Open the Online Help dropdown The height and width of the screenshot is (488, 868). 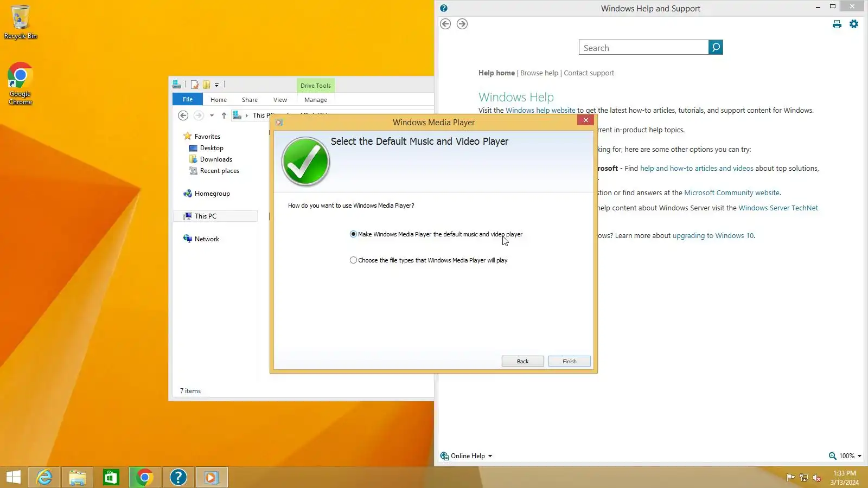click(467, 456)
